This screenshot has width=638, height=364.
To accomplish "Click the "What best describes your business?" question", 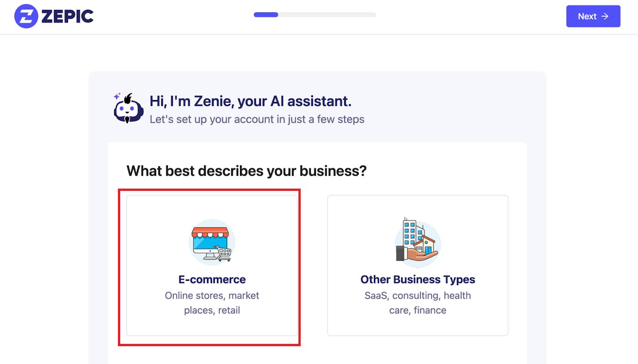I will [247, 171].
